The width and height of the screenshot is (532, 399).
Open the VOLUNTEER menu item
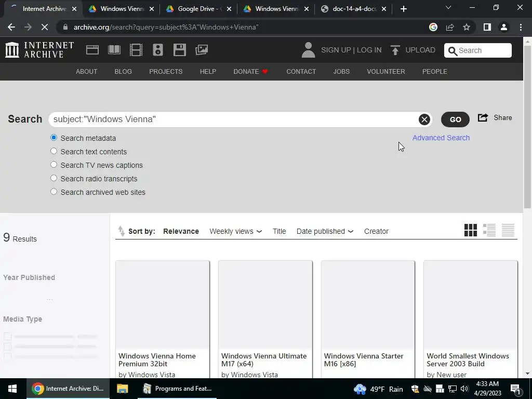click(386, 72)
